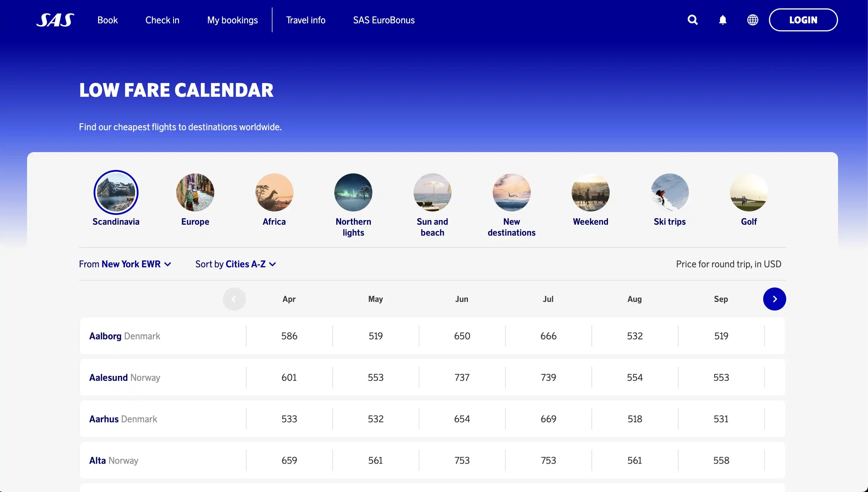Select the Europe category image
The width and height of the screenshot is (868, 492).
pos(195,192)
